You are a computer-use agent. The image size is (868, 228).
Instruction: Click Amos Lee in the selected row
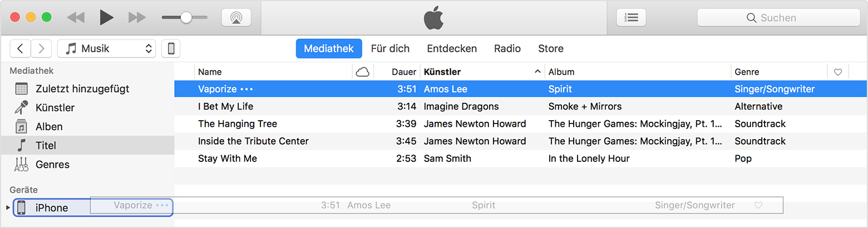tap(445, 89)
